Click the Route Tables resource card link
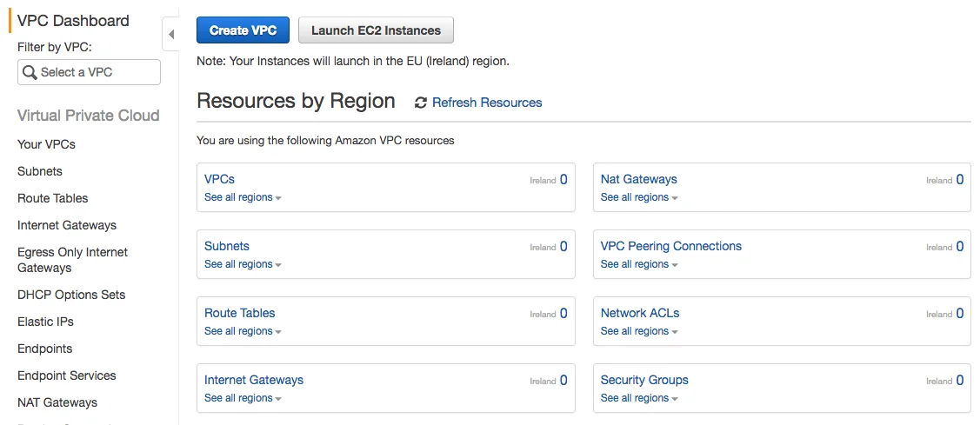The height and width of the screenshot is (425, 980). (x=239, y=313)
